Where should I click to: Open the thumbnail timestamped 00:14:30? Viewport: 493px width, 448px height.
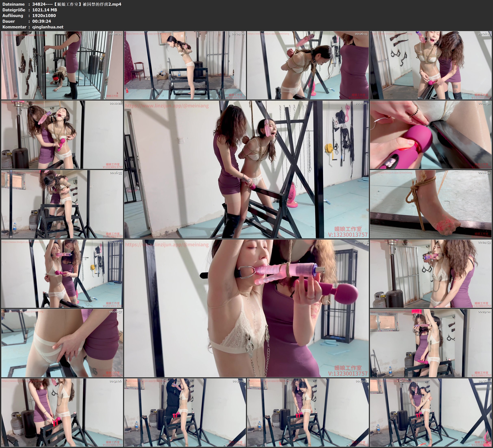[x=431, y=135]
